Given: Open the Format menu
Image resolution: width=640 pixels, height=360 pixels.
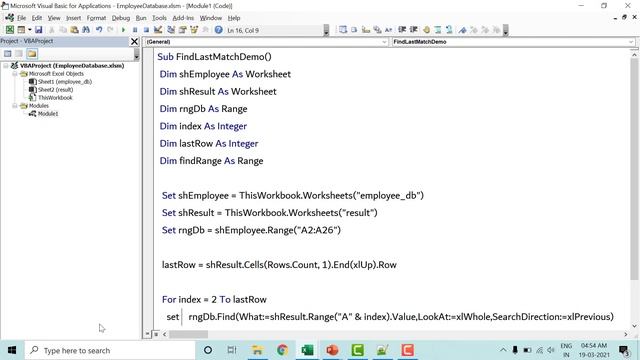Looking at the screenshot, I should point(96,18).
